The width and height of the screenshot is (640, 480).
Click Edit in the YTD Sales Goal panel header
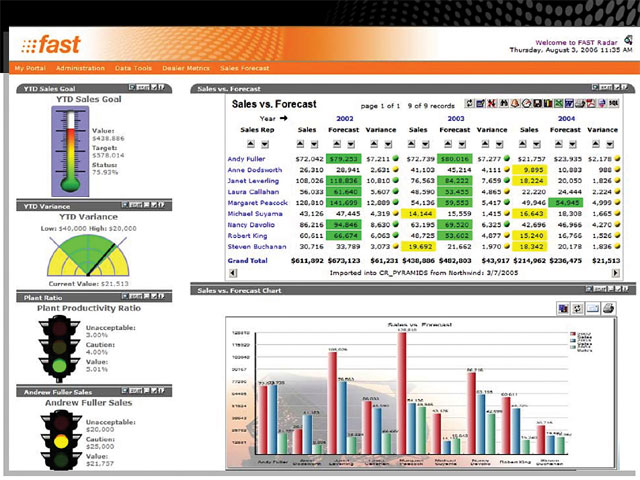(x=143, y=87)
